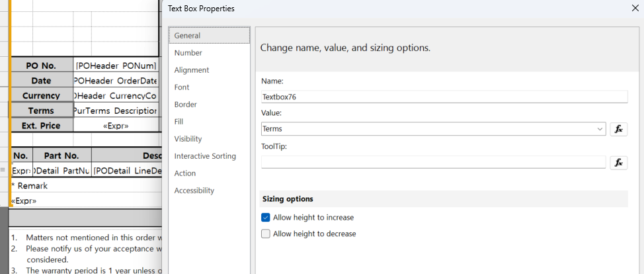Open the Border properties page
Image resolution: width=644 pixels, height=274 pixels.
point(185,105)
